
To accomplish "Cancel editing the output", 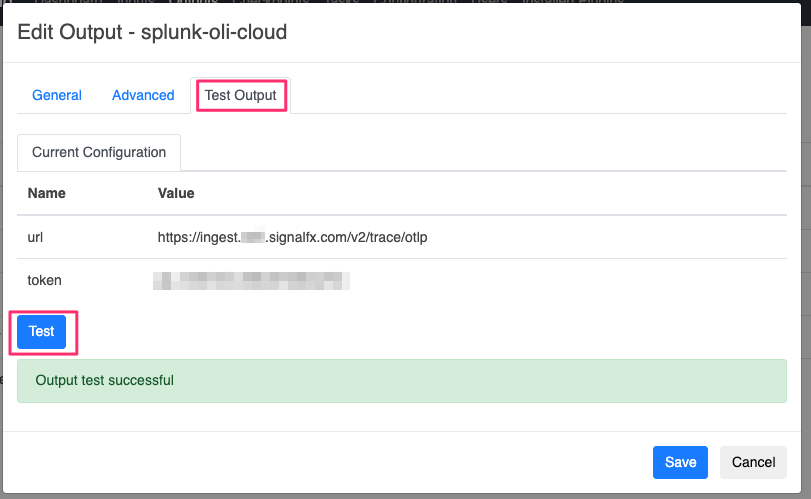I will (753, 462).
